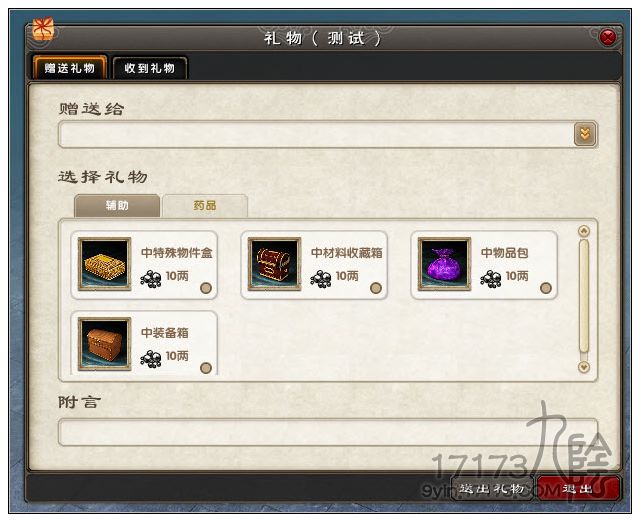Viewport: 640px width, 522px height.
Task: Switch to the 药品 category tab
Action: tap(205, 205)
